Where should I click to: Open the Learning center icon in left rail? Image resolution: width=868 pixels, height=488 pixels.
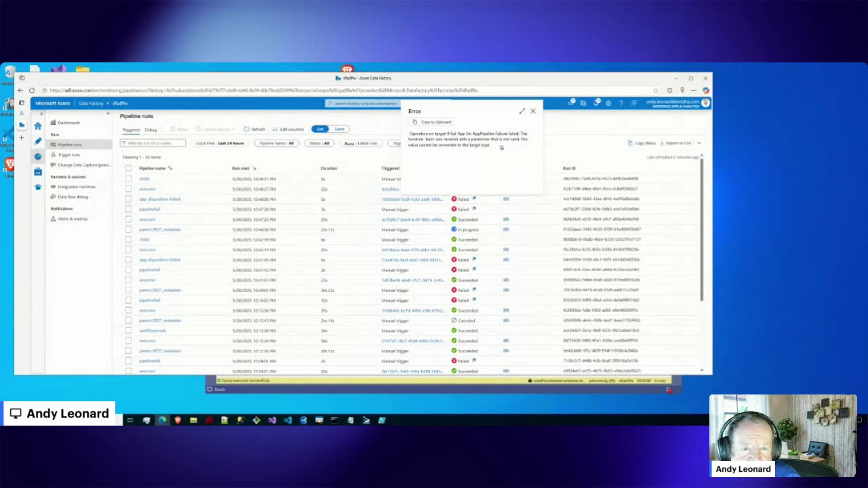(38, 186)
